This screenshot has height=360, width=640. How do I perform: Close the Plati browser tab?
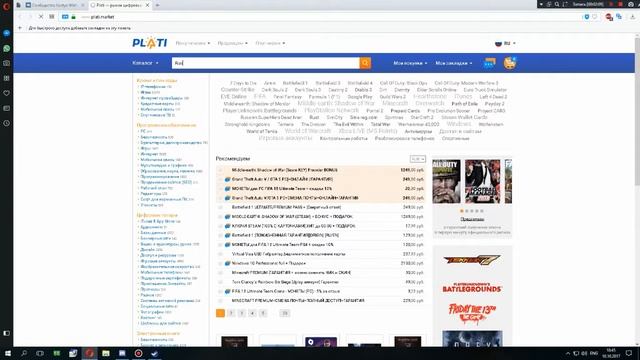[x=147, y=5]
